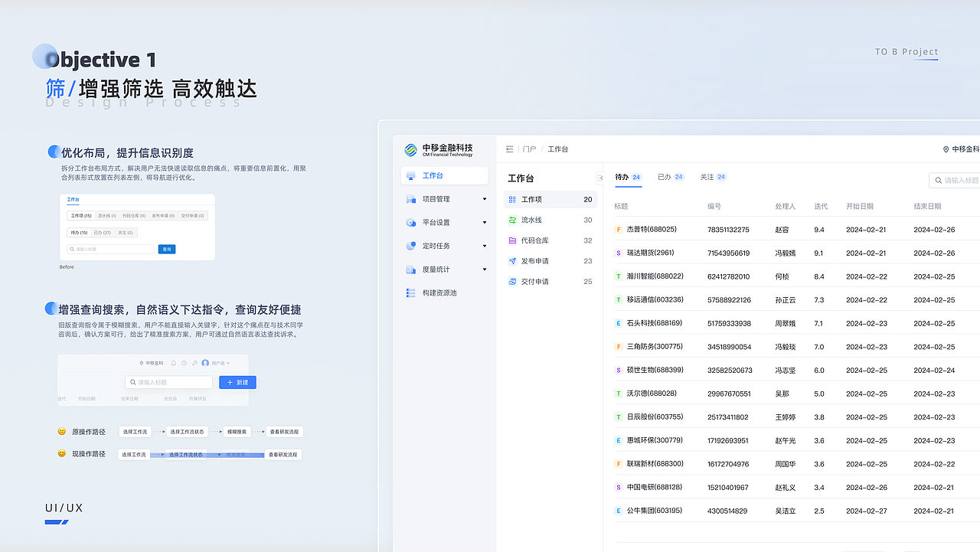The height and width of the screenshot is (552, 980).
Task: Select 构建资源池 in the left sidebar
Action: (444, 293)
